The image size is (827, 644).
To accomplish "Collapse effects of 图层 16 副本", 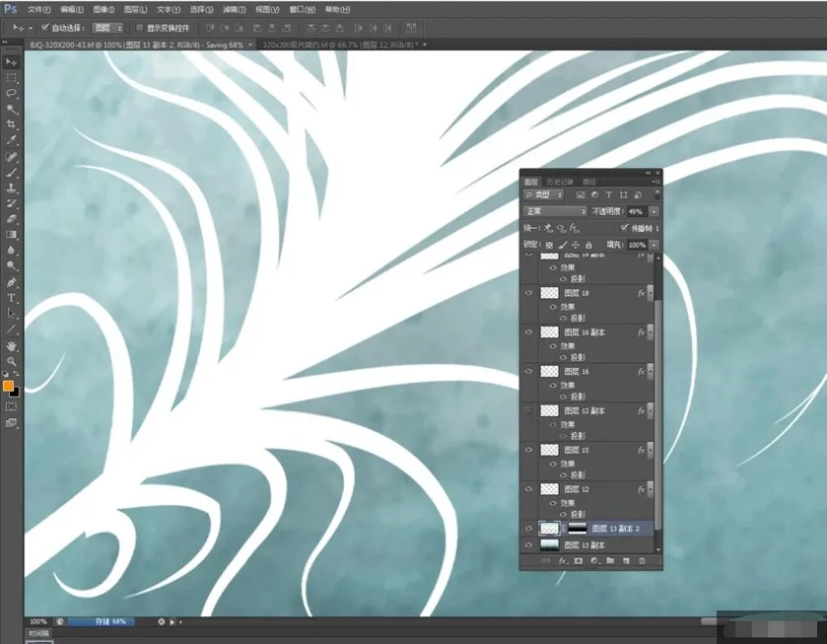I will pyautogui.click(x=650, y=332).
